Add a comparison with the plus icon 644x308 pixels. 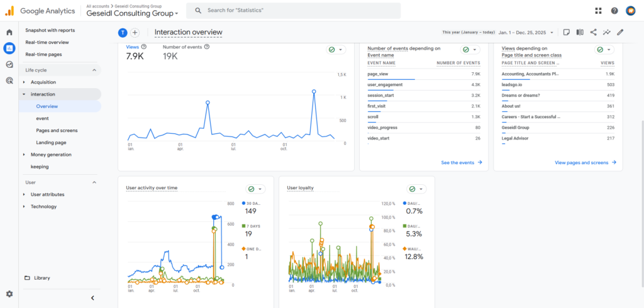(x=135, y=33)
